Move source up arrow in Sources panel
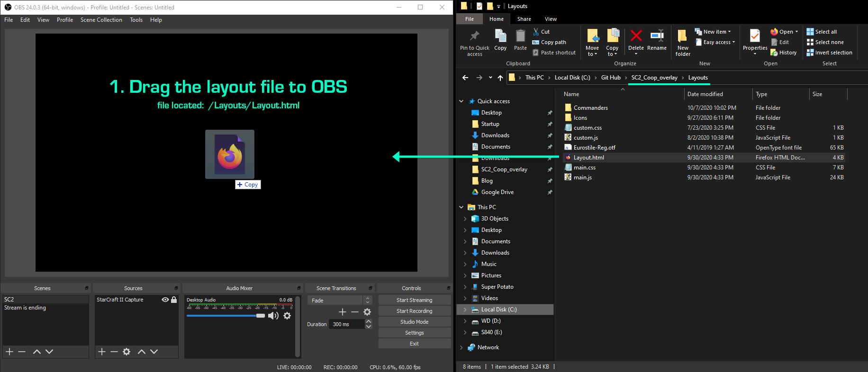 142,352
